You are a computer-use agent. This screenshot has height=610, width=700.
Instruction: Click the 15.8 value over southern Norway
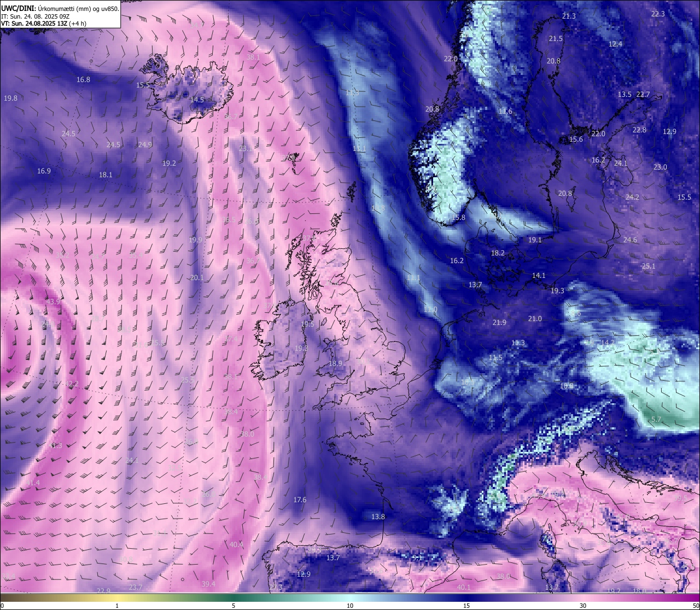click(x=458, y=217)
